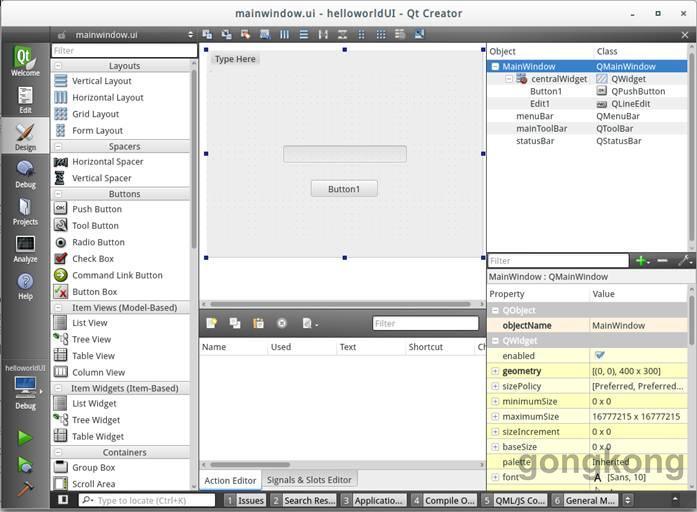Apply horizontal splitter layout from toolbar
Image resolution: width=697 pixels, height=512 pixels.
pyautogui.click(x=323, y=34)
